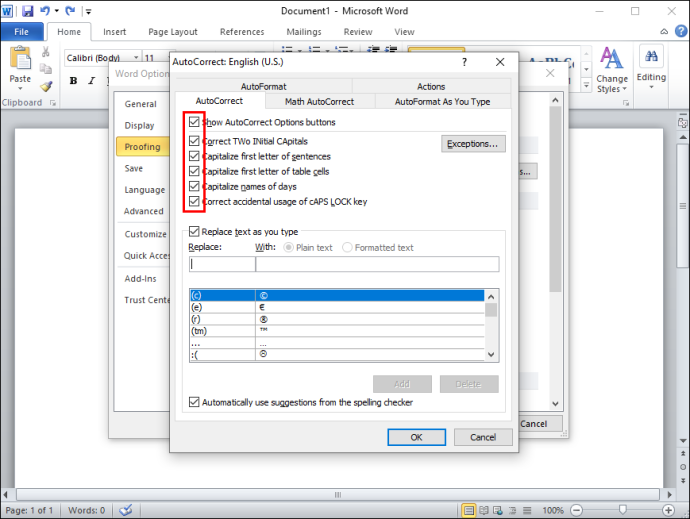Uncheck Capitalize first letter of sentences
690x519 pixels.
pos(194,156)
